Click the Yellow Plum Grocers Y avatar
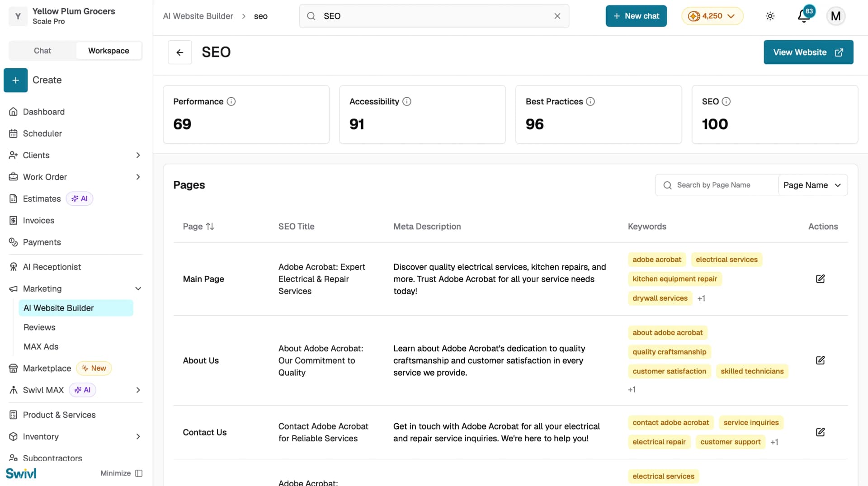Screen dimensions: 868x486 coord(18,16)
